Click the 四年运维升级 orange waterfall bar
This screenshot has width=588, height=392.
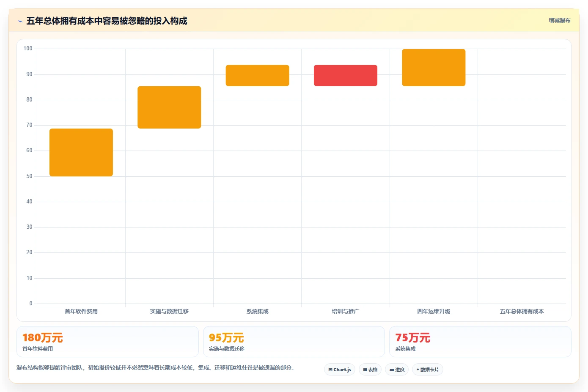434,68
